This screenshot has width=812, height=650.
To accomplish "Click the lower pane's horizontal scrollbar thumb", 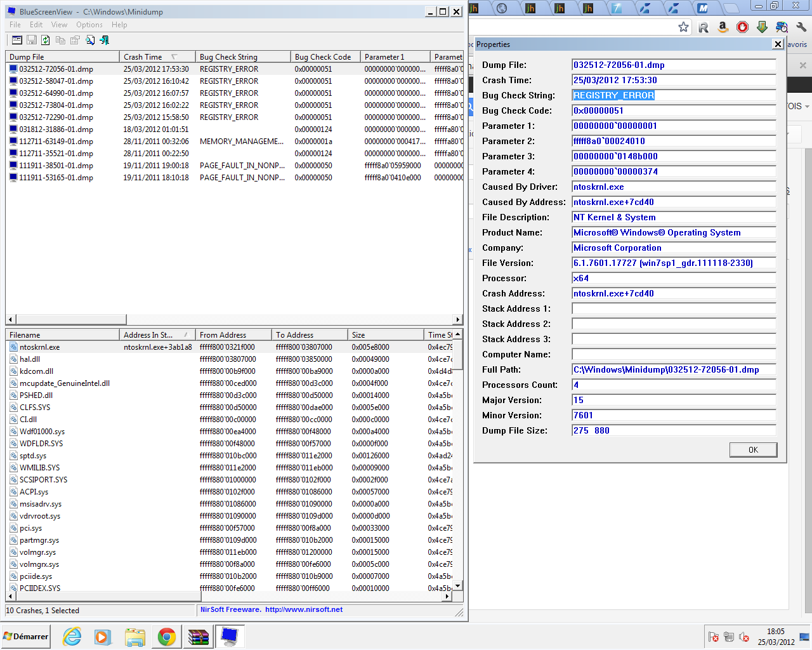I will pyautogui.click(x=108, y=597).
